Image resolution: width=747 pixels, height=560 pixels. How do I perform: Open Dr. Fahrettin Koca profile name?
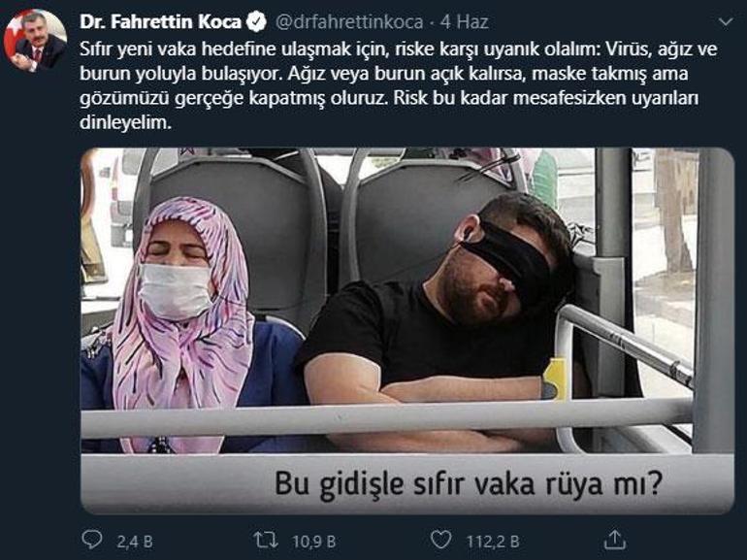click(x=160, y=22)
